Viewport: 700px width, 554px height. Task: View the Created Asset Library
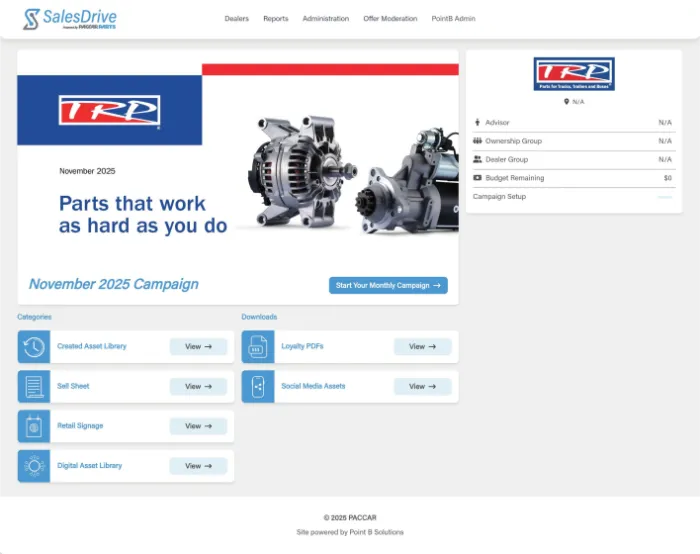click(x=198, y=346)
